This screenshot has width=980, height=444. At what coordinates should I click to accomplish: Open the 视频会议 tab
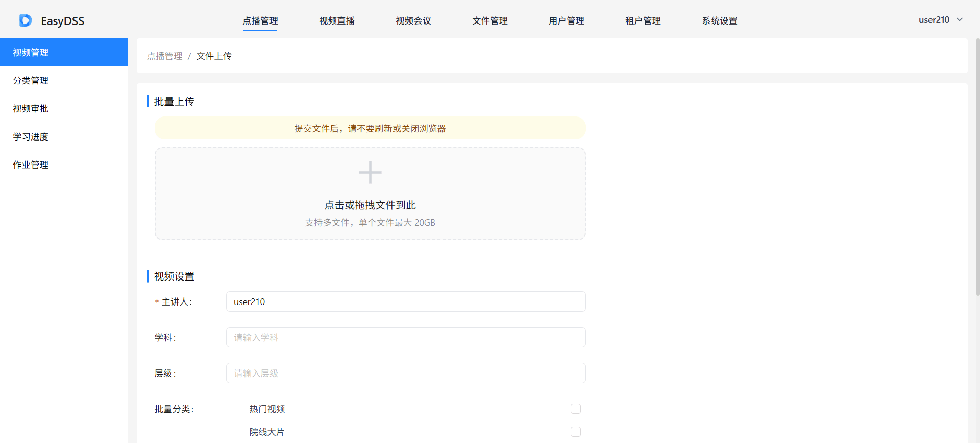click(413, 21)
